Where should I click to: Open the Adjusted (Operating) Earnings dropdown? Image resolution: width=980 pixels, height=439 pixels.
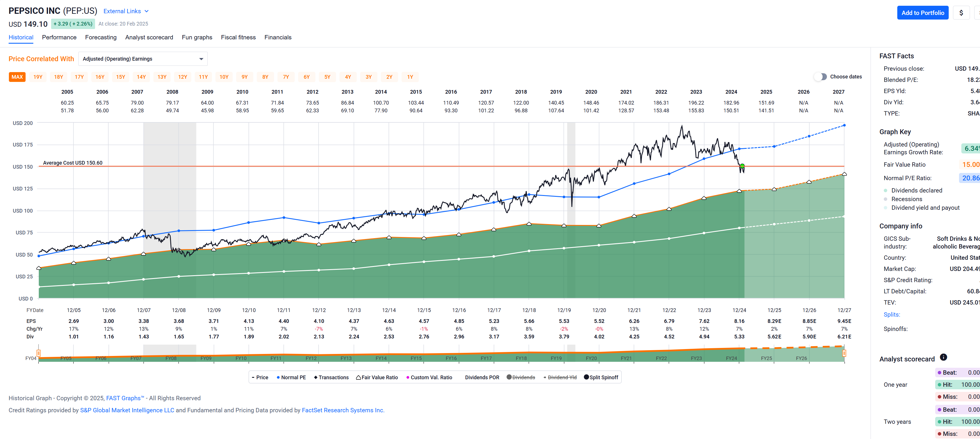point(143,59)
